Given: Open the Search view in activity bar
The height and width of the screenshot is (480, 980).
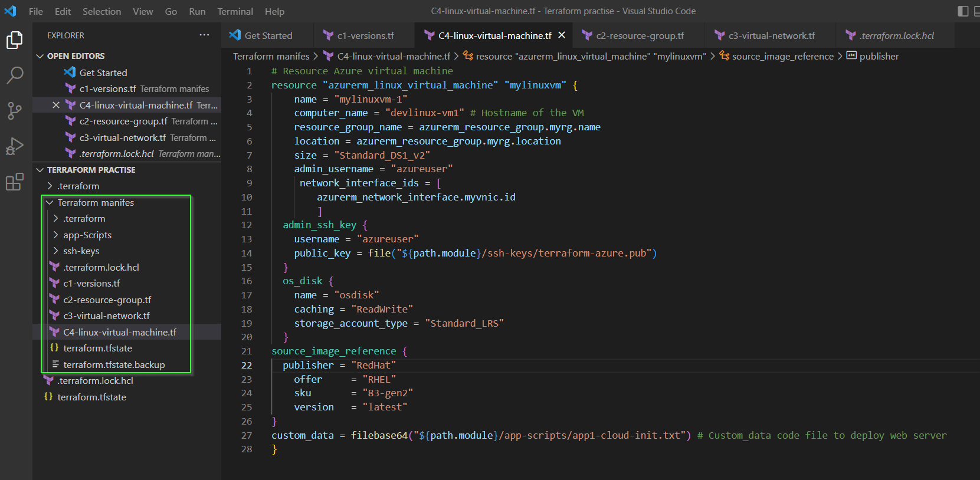Looking at the screenshot, I should (x=15, y=75).
